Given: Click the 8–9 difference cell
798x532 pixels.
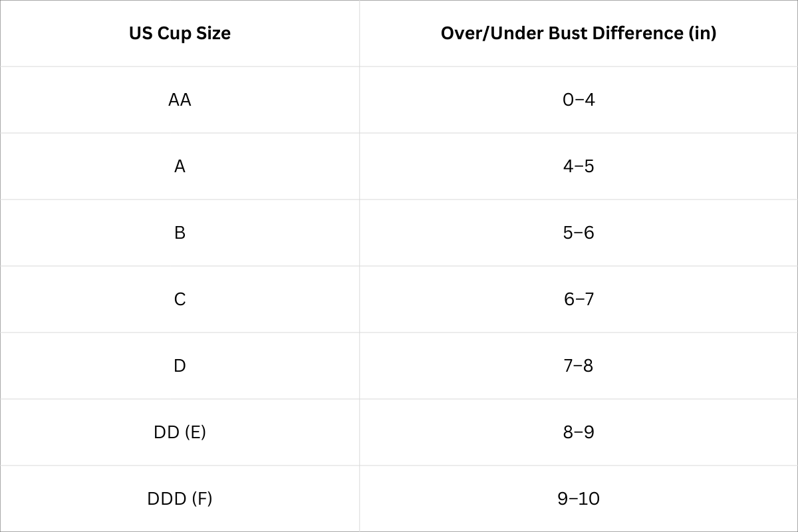Looking at the screenshot, I should pyautogui.click(x=579, y=432).
